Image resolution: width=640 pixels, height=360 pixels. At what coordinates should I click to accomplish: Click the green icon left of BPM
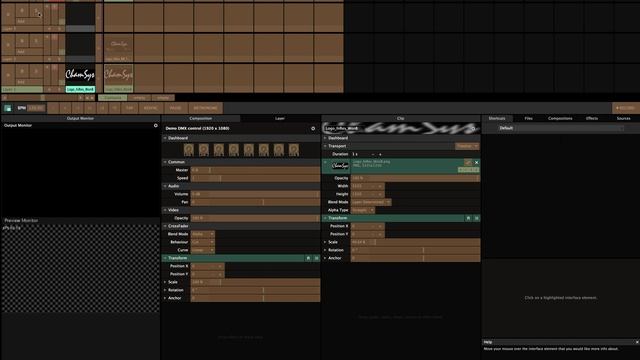click(8, 108)
